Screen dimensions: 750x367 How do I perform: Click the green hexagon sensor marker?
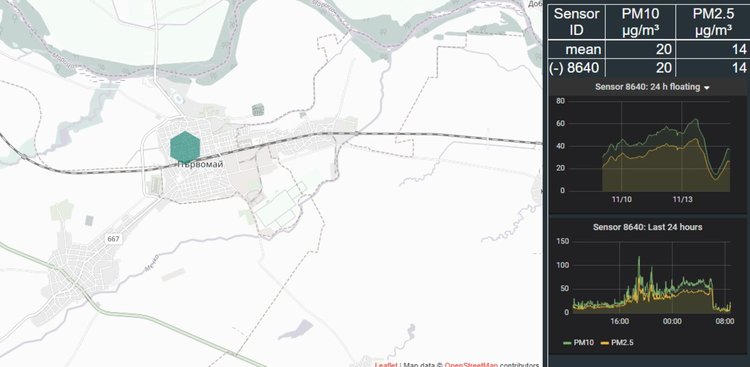(x=185, y=147)
